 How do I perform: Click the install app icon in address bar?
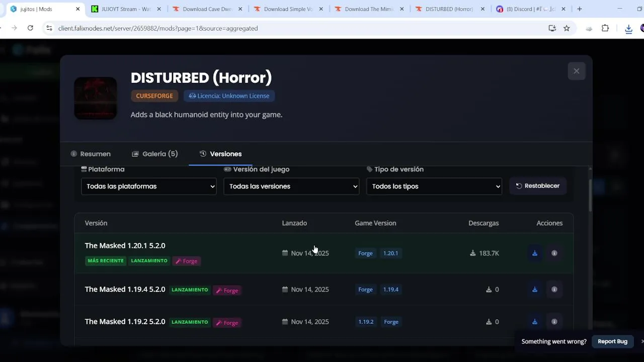[552, 28]
